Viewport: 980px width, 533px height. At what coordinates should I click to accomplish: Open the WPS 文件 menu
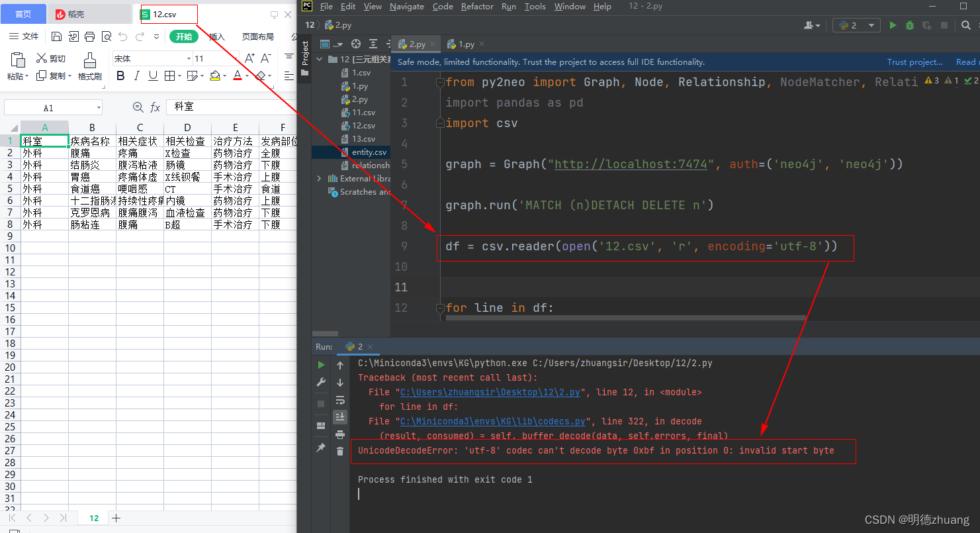tap(24, 36)
